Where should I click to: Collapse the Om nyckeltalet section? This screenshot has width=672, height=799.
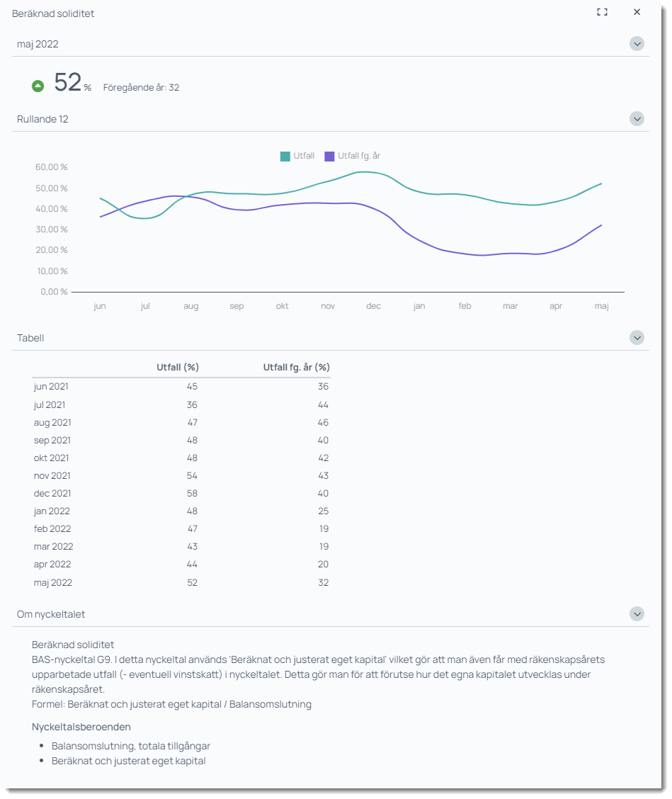point(637,614)
